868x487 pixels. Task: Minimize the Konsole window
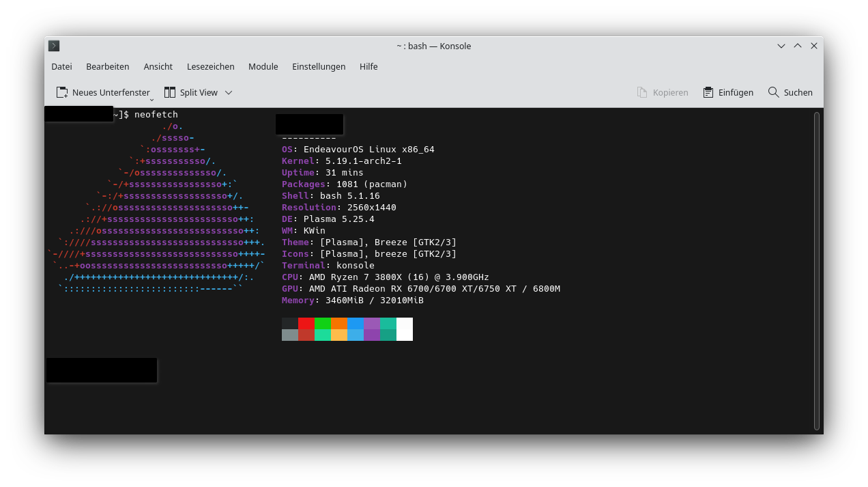coord(781,46)
